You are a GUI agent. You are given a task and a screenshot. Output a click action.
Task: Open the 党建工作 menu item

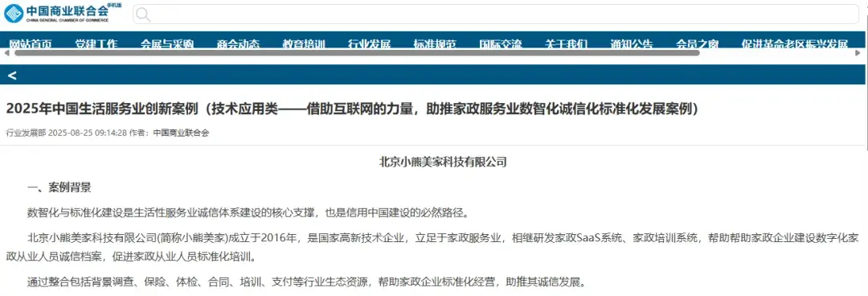[x=96, y=44]
